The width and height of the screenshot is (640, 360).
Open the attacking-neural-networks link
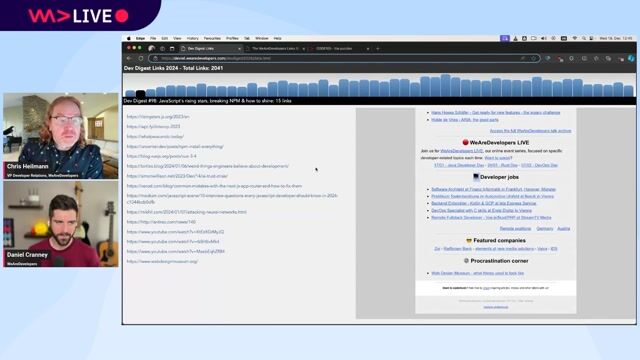(187, 212)
